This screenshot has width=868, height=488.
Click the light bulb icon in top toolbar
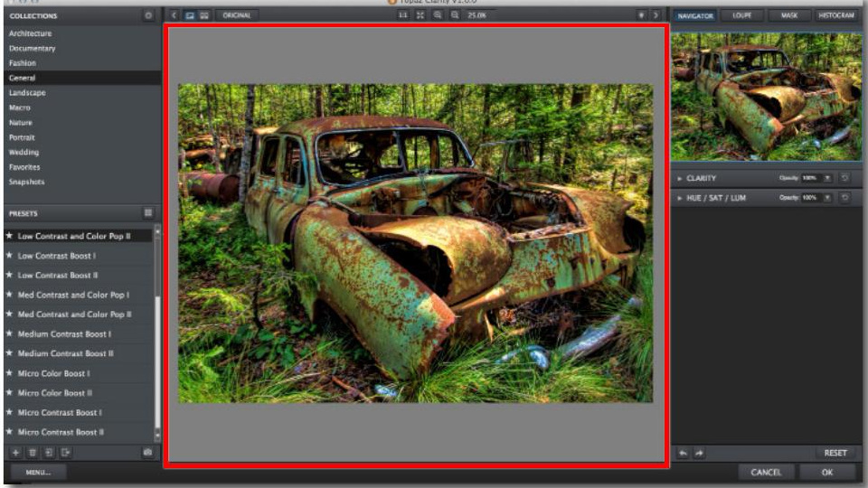(641, 15)
